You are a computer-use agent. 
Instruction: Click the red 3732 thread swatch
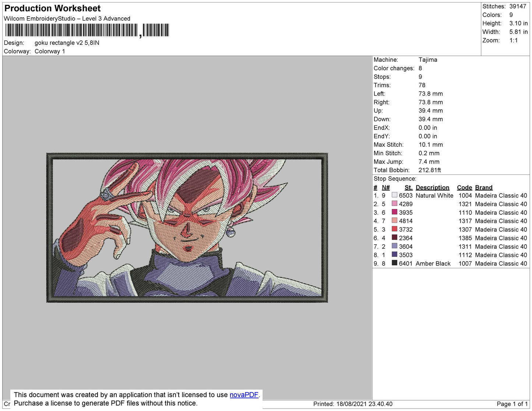tap(394, 229)
